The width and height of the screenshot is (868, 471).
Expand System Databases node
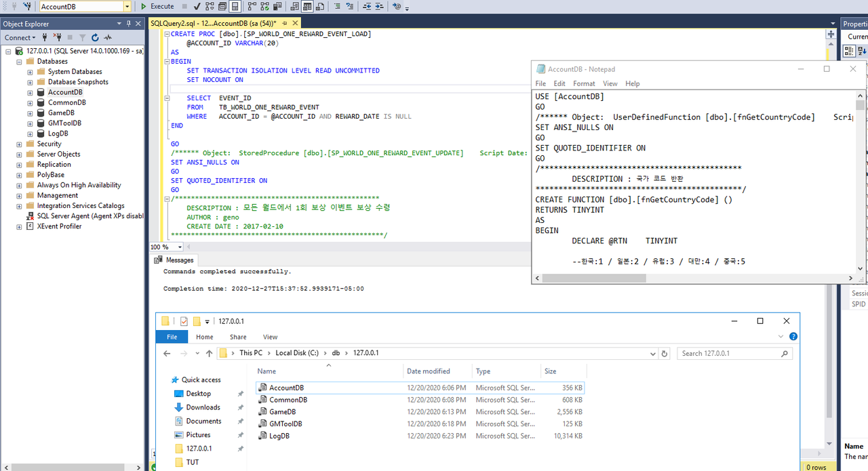(x=30, y=72)
